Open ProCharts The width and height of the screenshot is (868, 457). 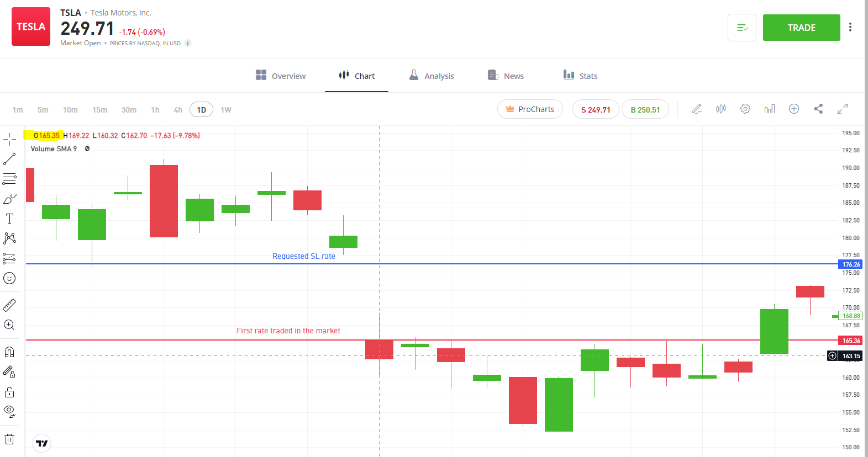coord(530,109)
